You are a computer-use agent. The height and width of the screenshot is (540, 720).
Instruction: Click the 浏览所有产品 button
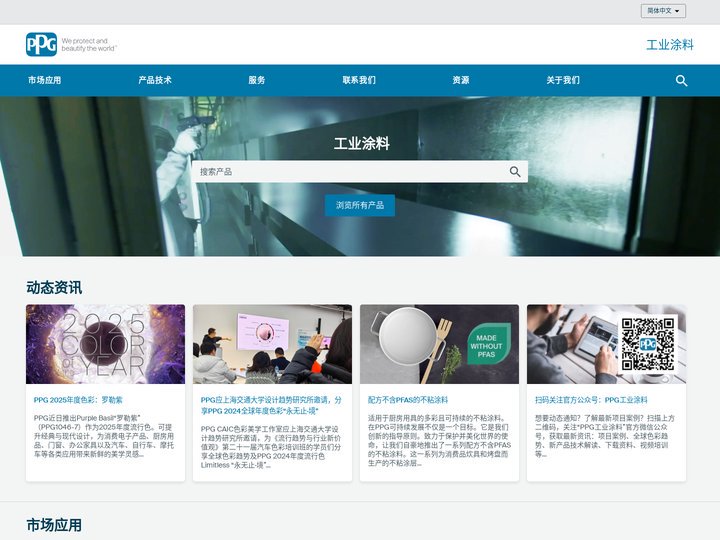(360, 205)
